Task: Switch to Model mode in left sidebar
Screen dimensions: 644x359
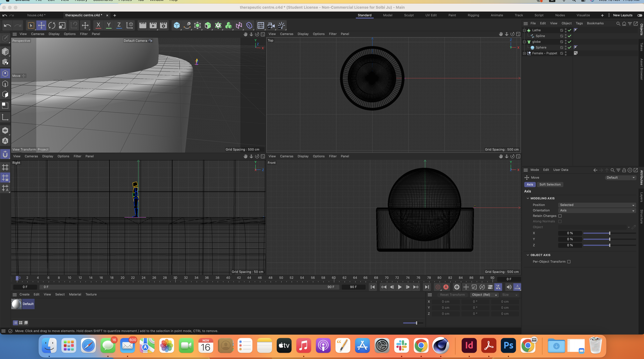Action: click(5, 52)
